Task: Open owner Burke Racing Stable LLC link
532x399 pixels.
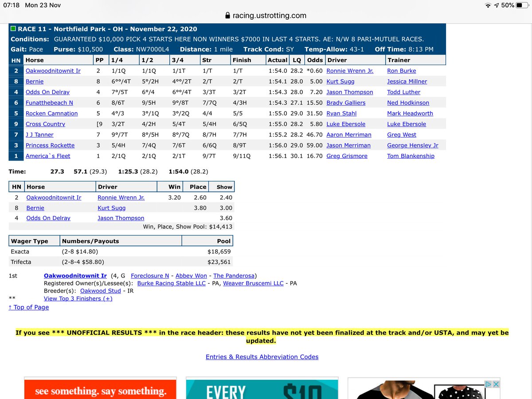Action: (172, 283)
